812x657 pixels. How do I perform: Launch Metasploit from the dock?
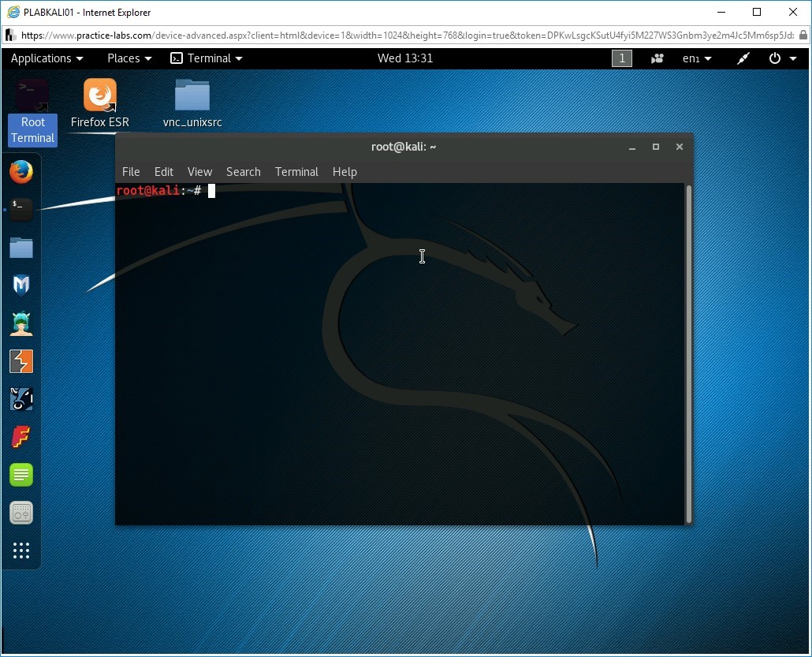pos(21,286)
